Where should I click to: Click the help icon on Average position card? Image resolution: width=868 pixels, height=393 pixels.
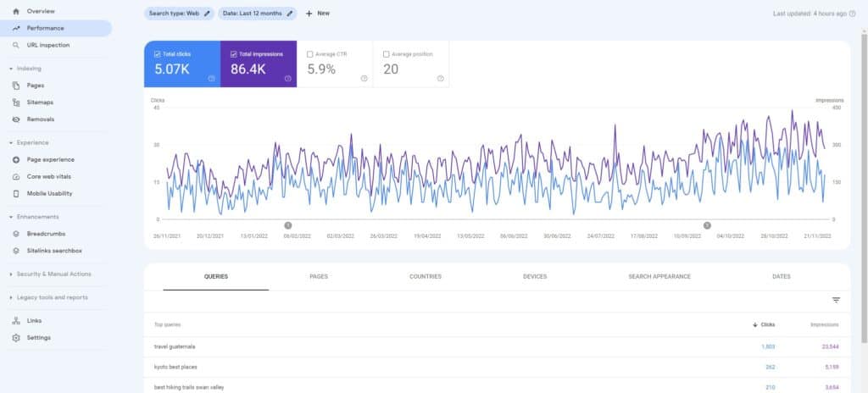point(440,79)
